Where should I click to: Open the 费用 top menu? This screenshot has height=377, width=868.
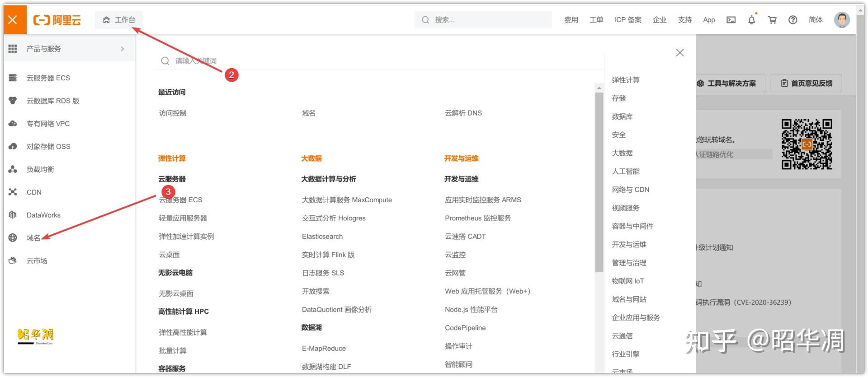571,20
